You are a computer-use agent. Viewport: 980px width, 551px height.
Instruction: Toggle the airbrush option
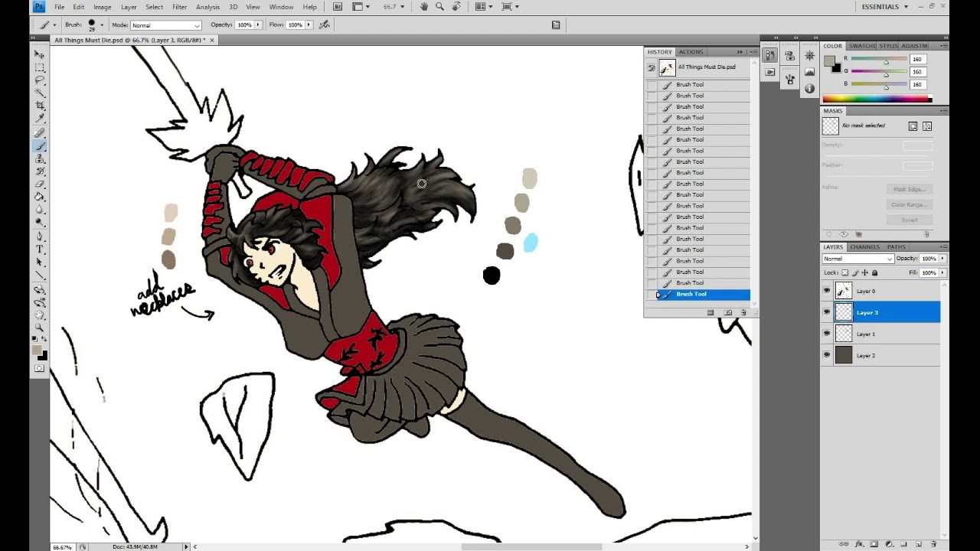point(325,24)
